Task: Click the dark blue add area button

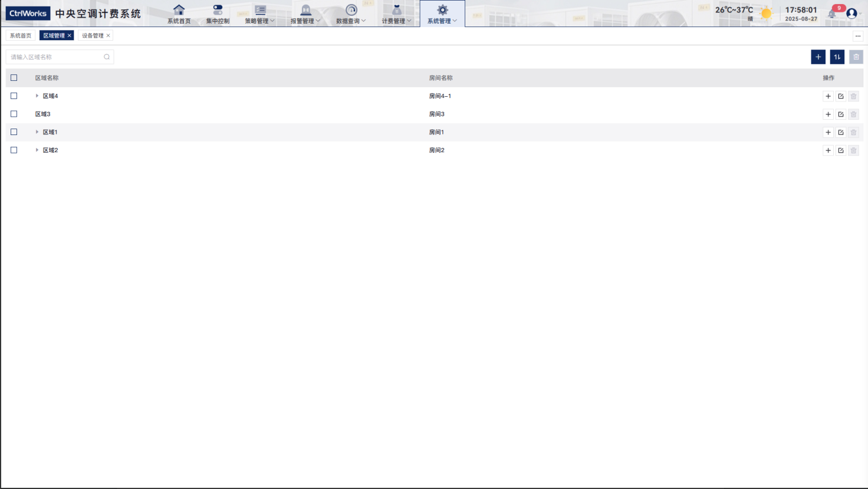Action: (818, 57)
